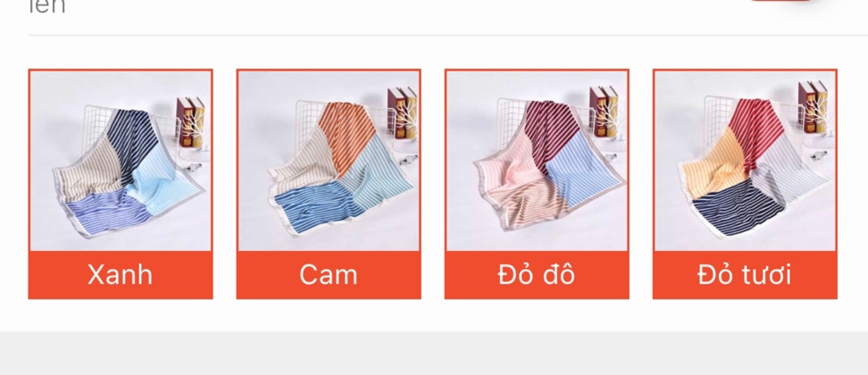The image size is (868, 375).
Task: Choose the Đỏ đô variant label
Action: tap(537, 275)
